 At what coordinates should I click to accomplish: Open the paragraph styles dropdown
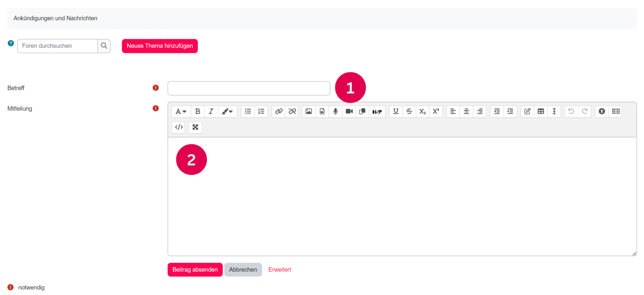tap(181, 111)
